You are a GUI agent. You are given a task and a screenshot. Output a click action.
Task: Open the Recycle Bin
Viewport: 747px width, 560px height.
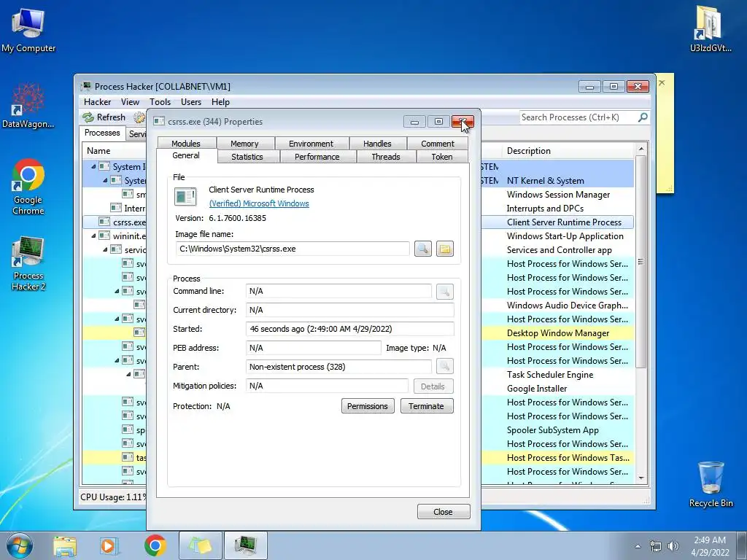tap(711, 484)
